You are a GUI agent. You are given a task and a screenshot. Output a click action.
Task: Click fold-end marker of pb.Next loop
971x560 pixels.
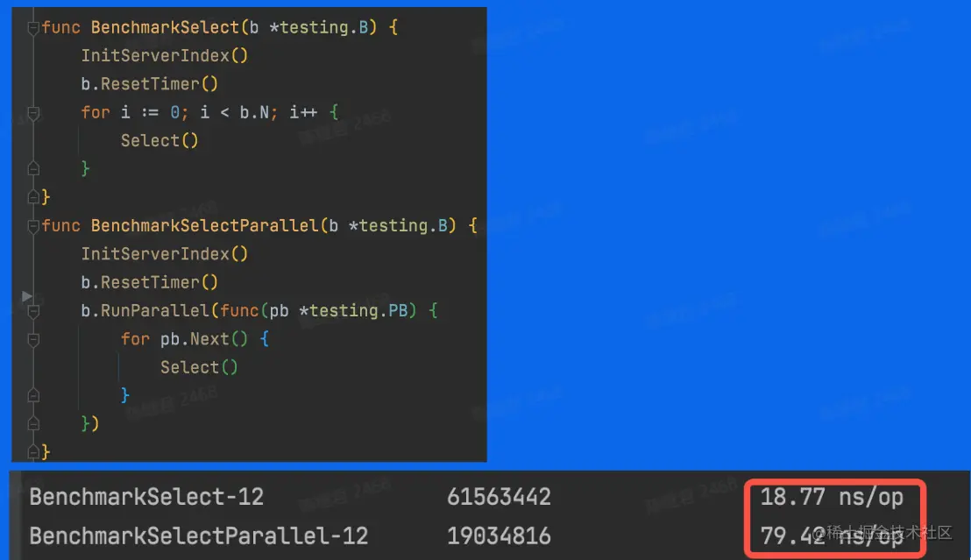coord(33,395)
